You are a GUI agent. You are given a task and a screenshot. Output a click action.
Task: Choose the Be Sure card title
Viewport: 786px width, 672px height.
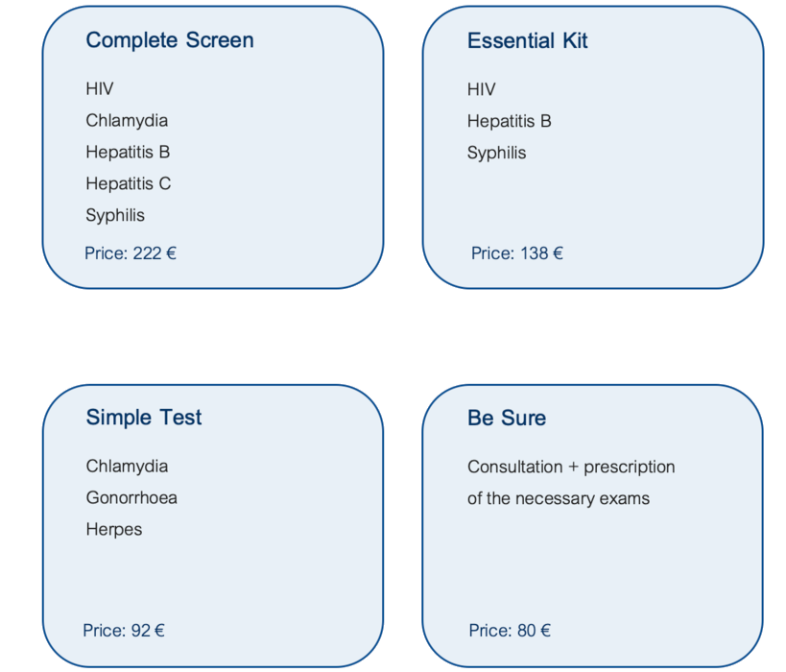507,418
